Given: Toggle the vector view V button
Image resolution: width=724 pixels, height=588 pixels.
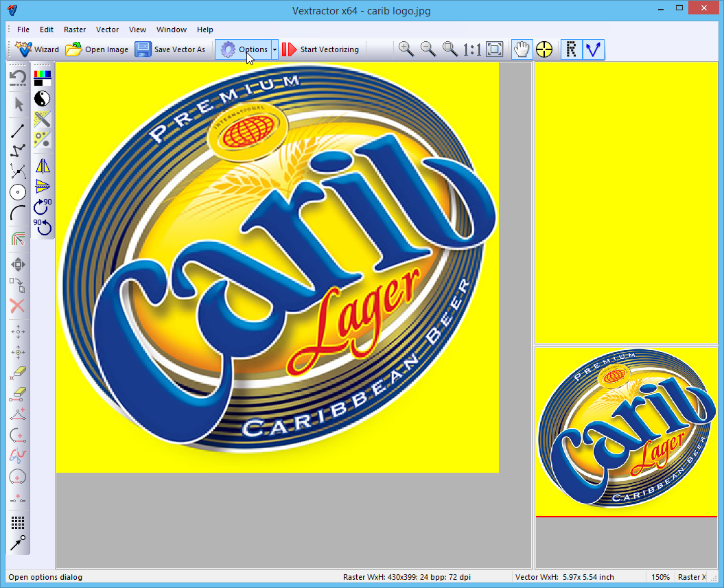Looking at the screenshot, I should [593, 49].
